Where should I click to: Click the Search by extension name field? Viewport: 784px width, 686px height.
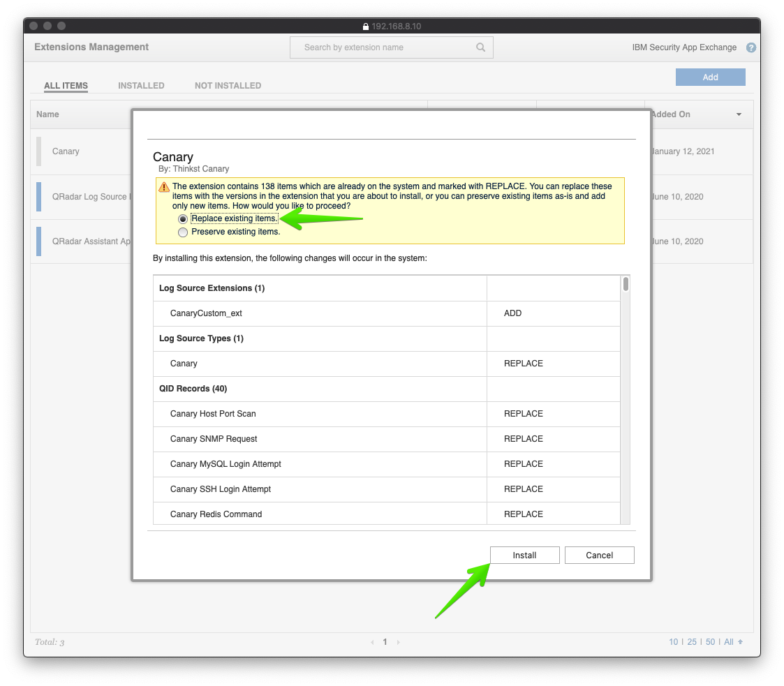point(392,47)
